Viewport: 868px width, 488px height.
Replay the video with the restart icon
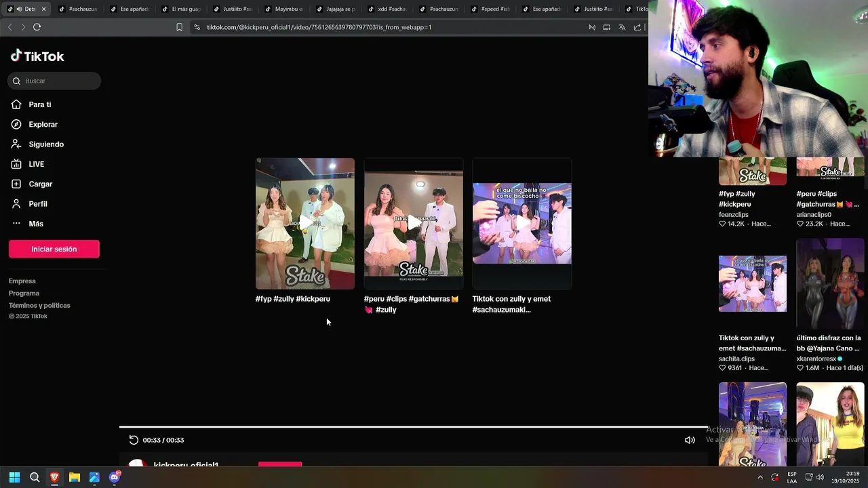[134, 440]
